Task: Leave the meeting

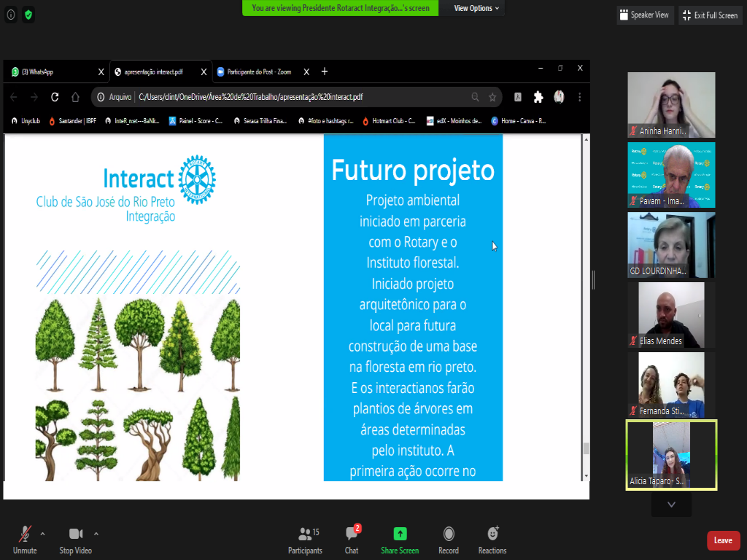Action: click(x=723, y=540)
